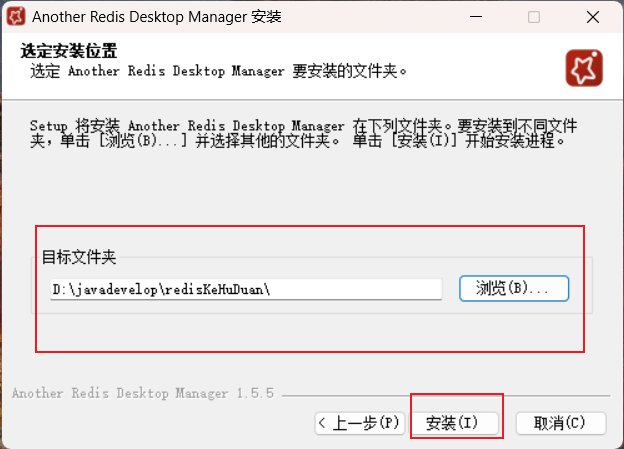Click the title bar app icon
Screen dimensions: 624x449
click(x=16, y=17)
